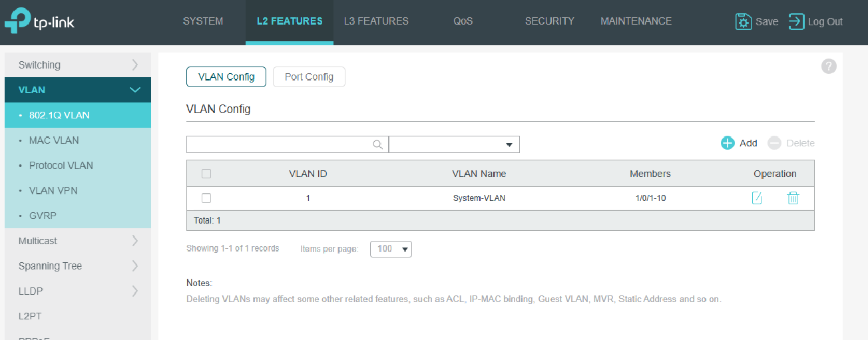Open the L2 FEATURES menu
Image resolution: width=868 pixels, height=340 pixels.
click(x=290, y=21)
